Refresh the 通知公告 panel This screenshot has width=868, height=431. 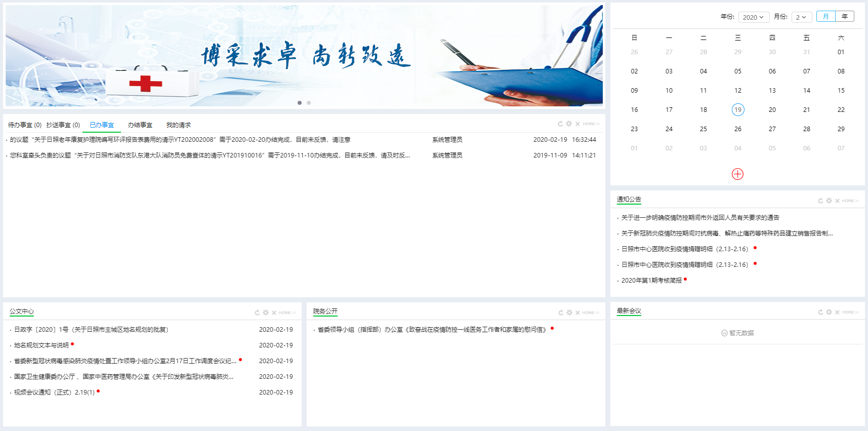pos(820,201)
